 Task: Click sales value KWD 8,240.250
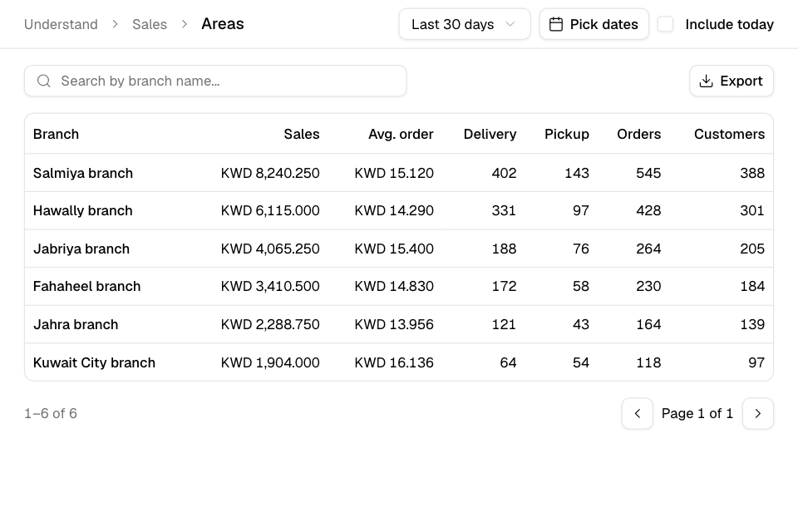270,173
